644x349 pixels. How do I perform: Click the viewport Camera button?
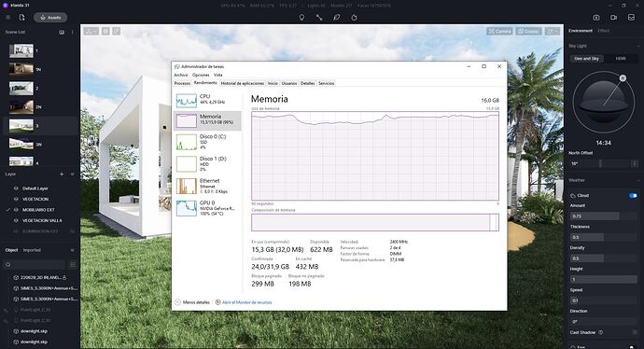click(499, 31)
